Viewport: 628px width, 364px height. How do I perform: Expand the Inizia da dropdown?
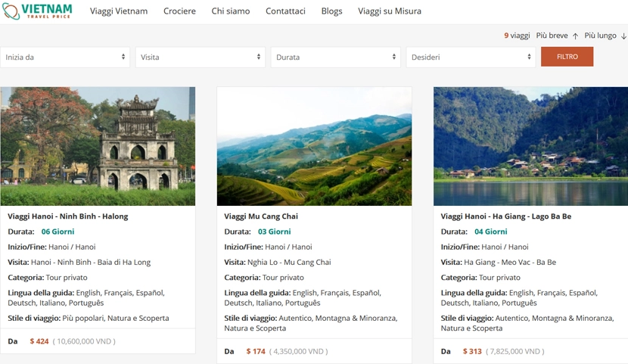click(x=65, y=58)
